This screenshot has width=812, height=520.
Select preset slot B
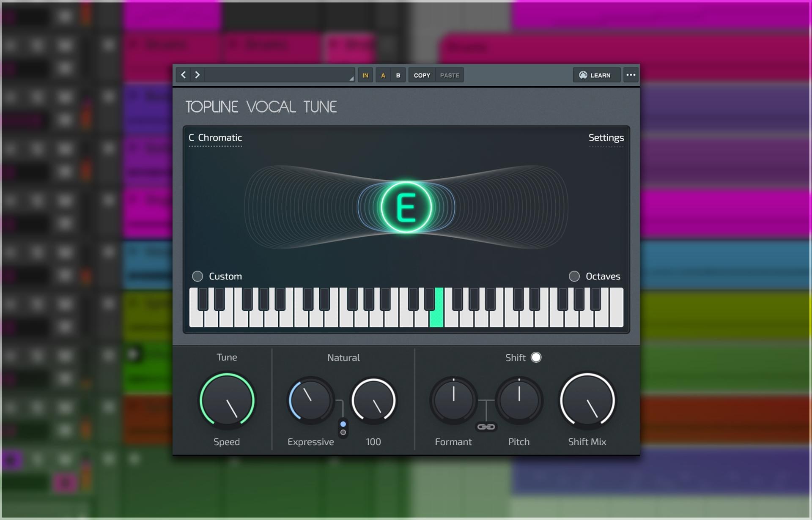[x=398, y=75]
